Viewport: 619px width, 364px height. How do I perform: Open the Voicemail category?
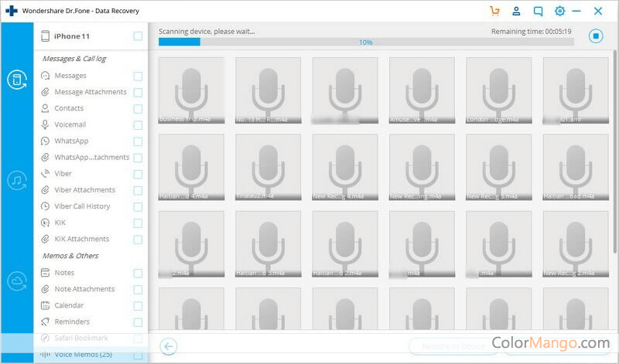70,124
